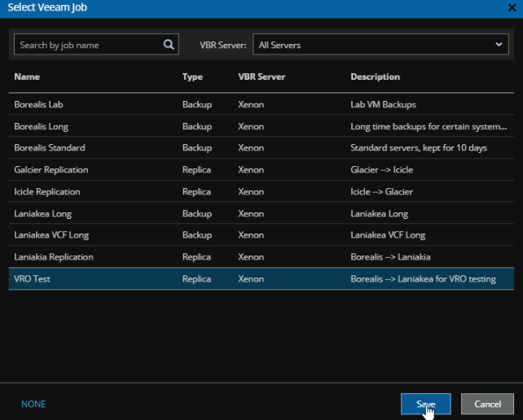Click the Icicle --> Glacier description
The width and height of the screenshot is (523, 420).
coord(381,191)
